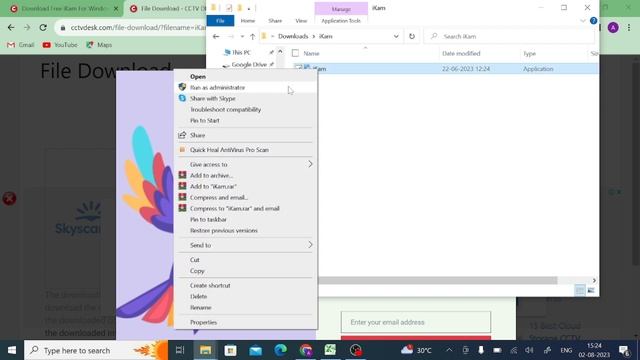The image size is (640, 360).
Task: Open Task View from taskbar
Action: click(180, 350)
